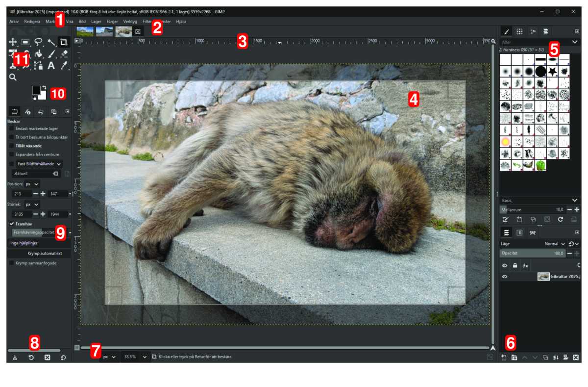Select the Crop tool in the toolbox

point(64,42)
